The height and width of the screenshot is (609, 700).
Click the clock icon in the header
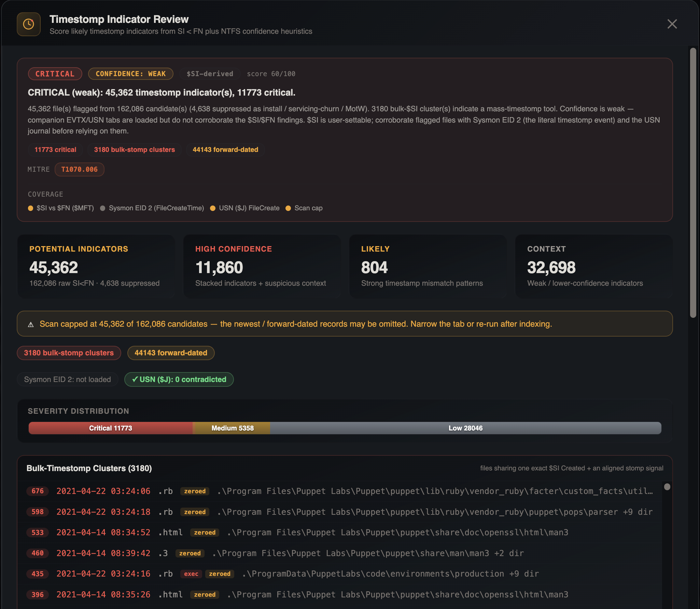coord(29,24)
